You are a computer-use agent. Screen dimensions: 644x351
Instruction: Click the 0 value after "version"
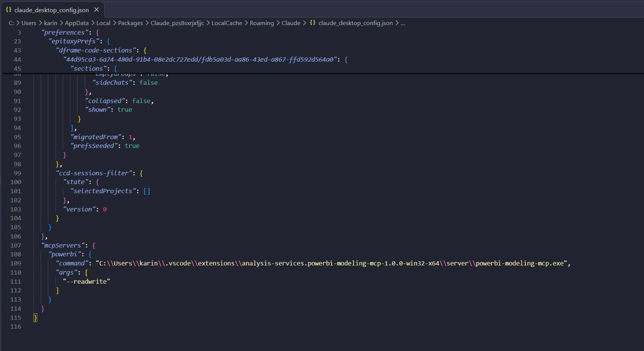pyautogui.click(x=105, y=209)
